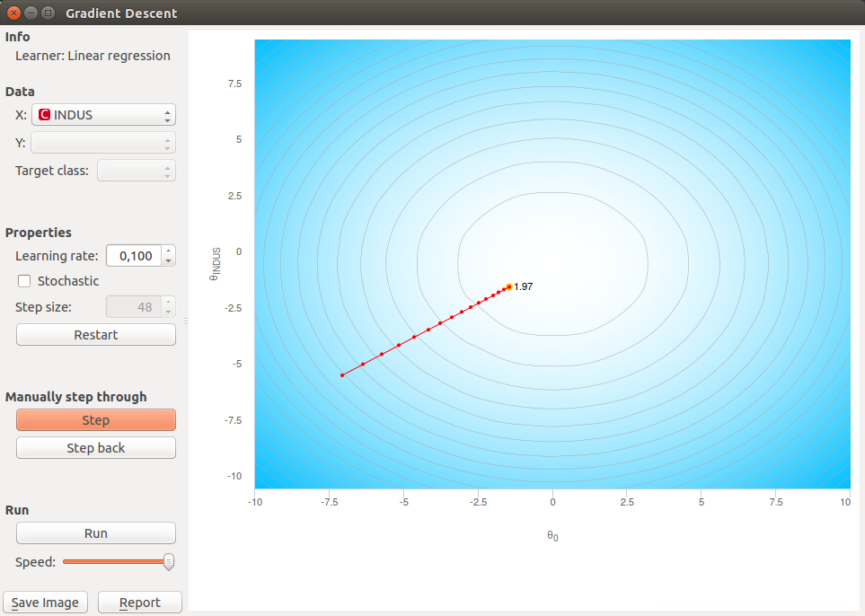This screenshot has width=865, height=616.
Task: Generate a report with the Report button
Action: pyautogui.click(x=139, y=602)
